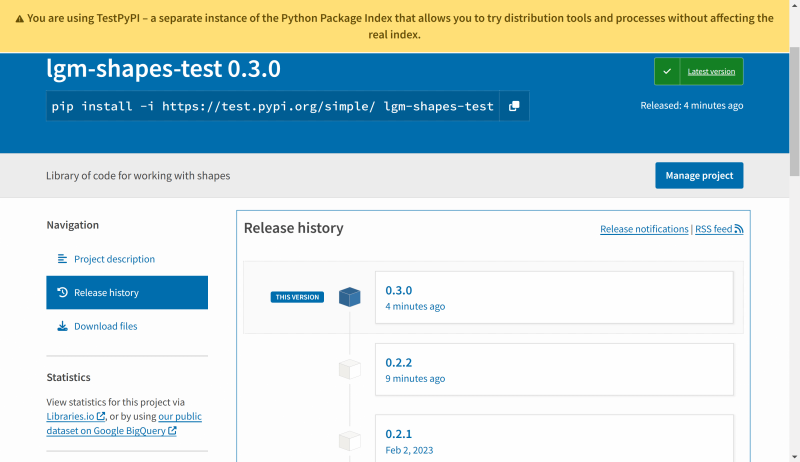Image resolution: width=800 pixels, height=462 pixels.
Task: Click the Release history clock icon
Action: point(62,293)
